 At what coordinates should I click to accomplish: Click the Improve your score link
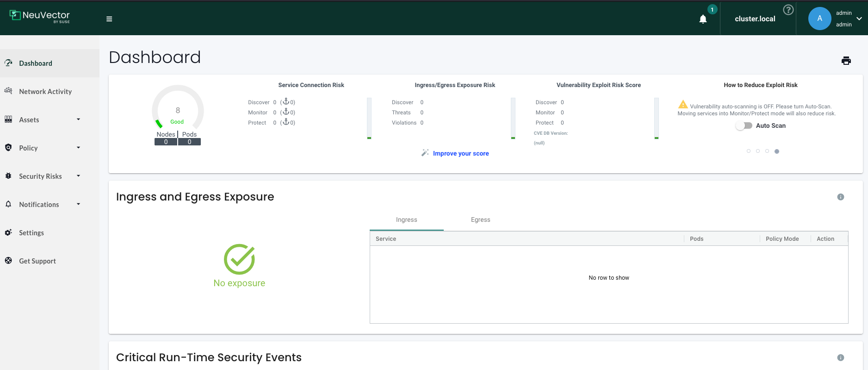coord(461,154)
